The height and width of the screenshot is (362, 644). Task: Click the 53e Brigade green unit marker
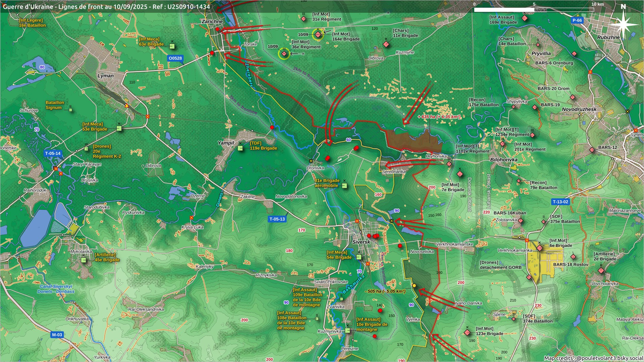click(119, 128)
